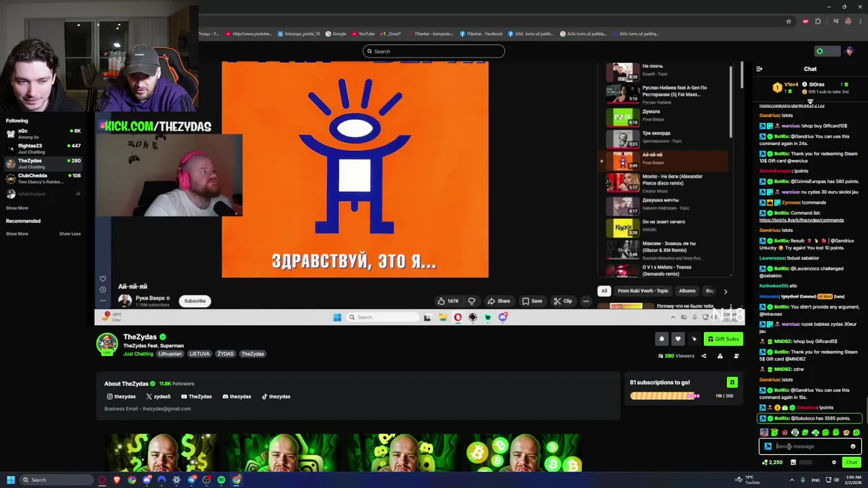The width and height of the screenshot is (868, 488).
Task: Click the notification bell icon for TheZydas
Action: [662, 339]
